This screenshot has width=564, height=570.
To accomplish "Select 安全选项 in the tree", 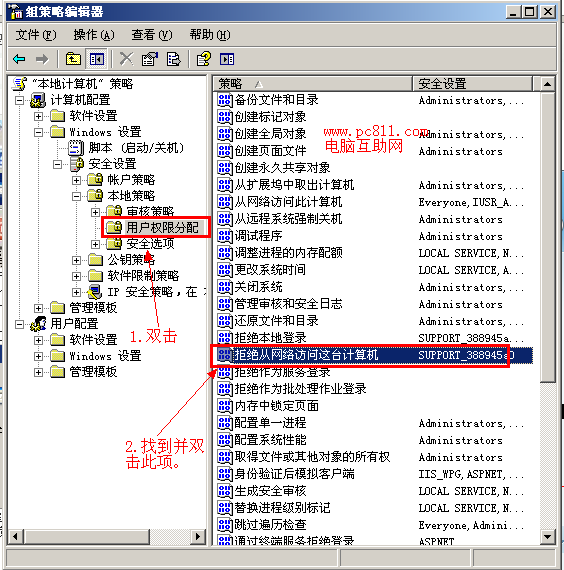I will (150, 244).
